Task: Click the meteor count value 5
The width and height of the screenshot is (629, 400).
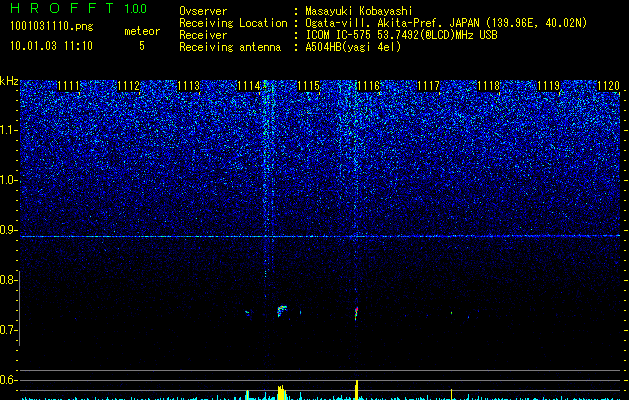Action: (x=142, y=46)
